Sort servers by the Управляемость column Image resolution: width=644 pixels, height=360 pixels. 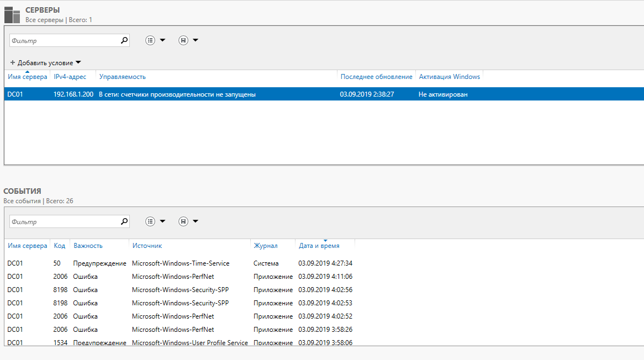pos(122,77)
